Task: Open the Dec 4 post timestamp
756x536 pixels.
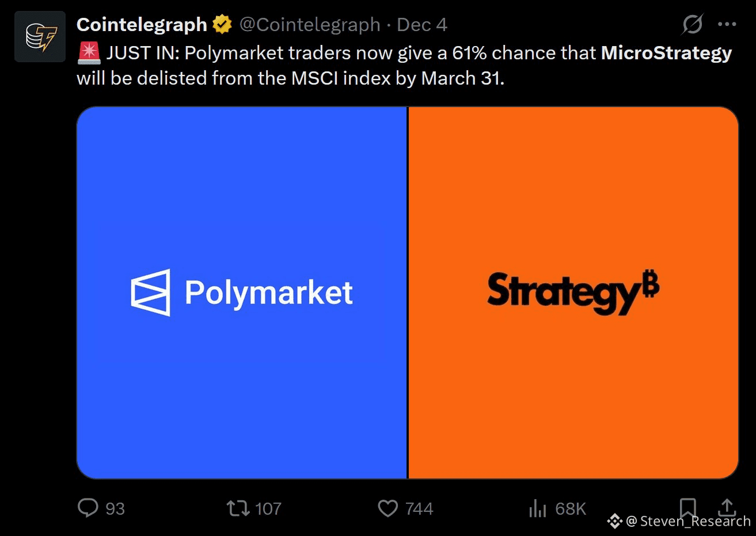Action: point(422,25)
